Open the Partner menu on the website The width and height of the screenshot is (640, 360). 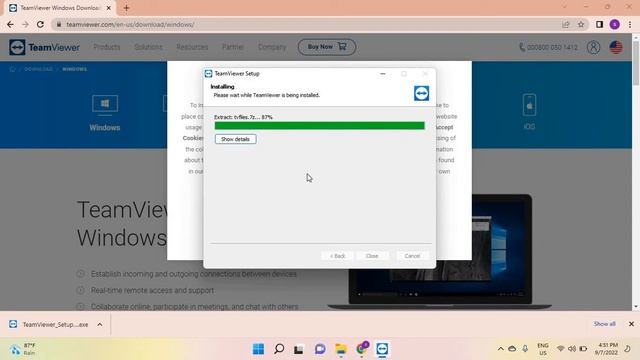(x=233, y=47)
